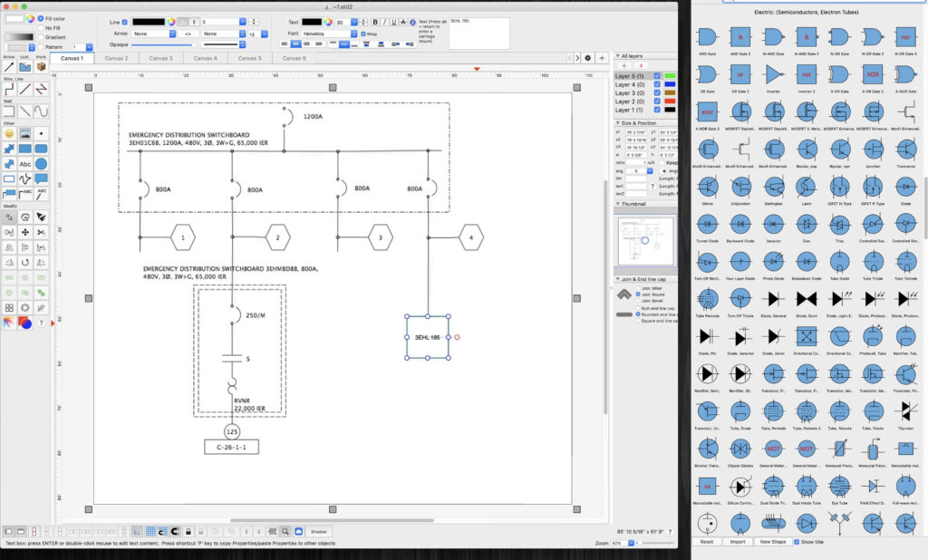Select the blue circle shape tool

point(42,164)
